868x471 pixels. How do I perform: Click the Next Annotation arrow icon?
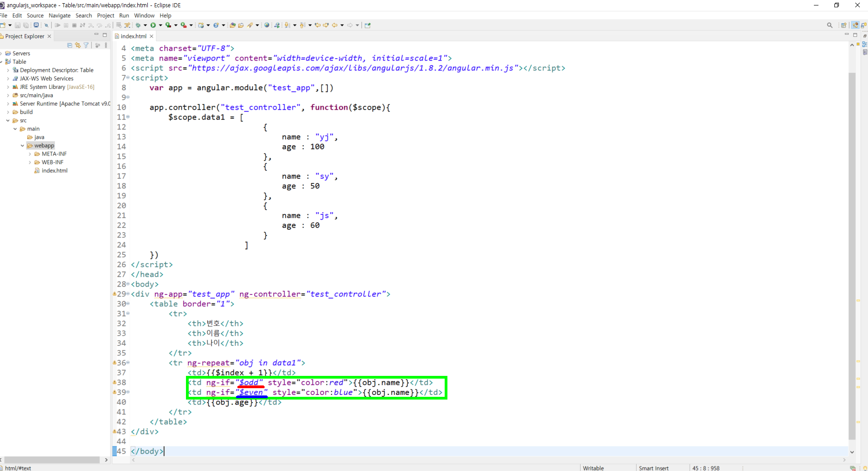[x=287, y=25]
